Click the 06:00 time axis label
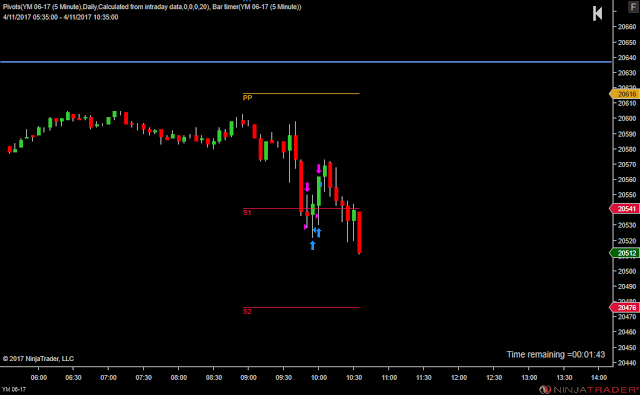 (x=39, y=377)
